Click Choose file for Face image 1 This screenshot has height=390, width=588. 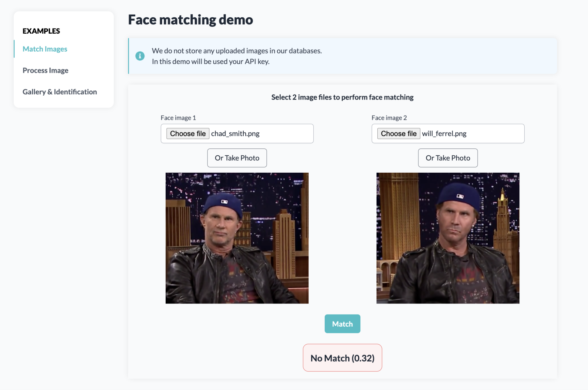coord(188,133)
